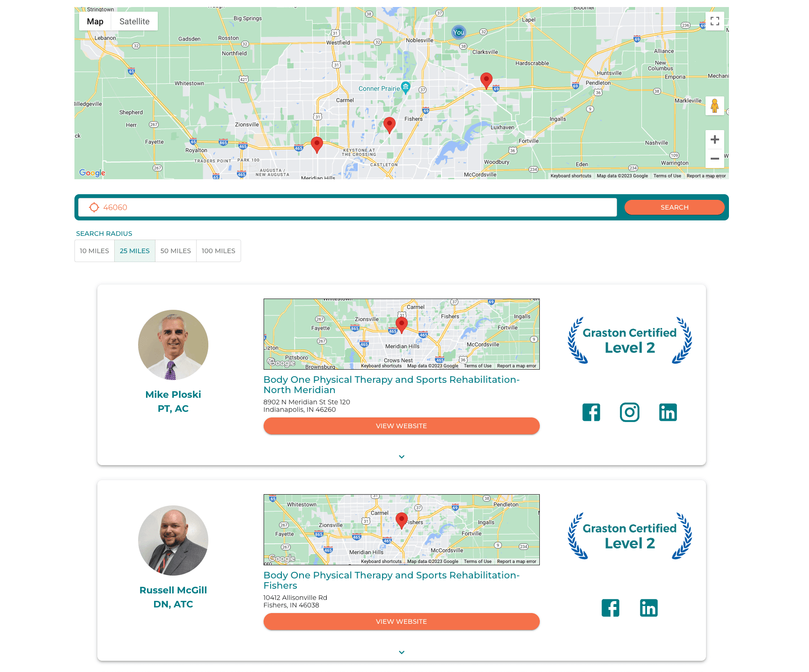Click Russell McGill's profile photo
Image resolution: width=809 pixels, height=672 pixels.
point(173,541)
